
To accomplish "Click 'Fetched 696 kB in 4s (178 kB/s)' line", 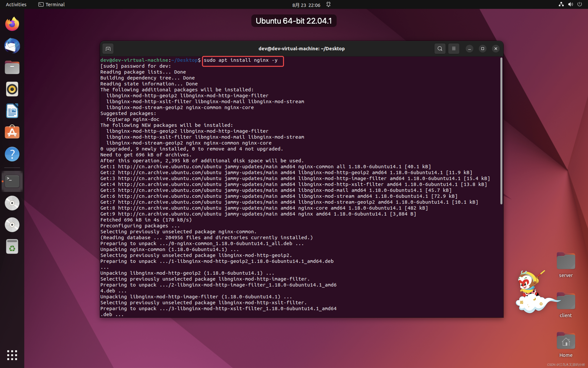I will (x=146, y=220).
